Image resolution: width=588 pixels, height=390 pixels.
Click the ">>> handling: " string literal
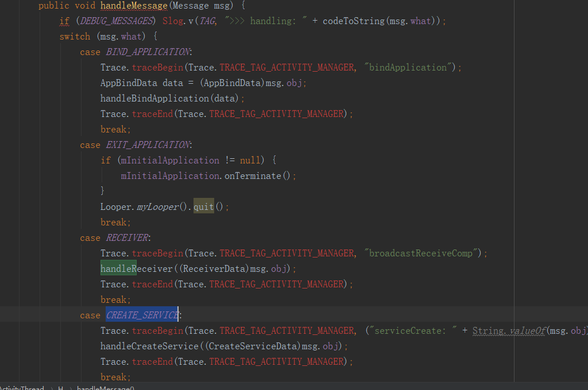pos(266,21)
